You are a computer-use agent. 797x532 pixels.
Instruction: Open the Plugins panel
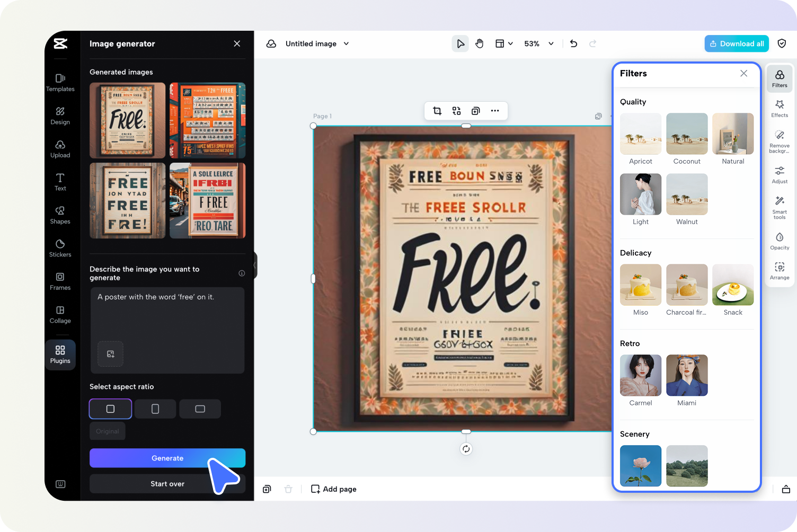pos(60,354)
